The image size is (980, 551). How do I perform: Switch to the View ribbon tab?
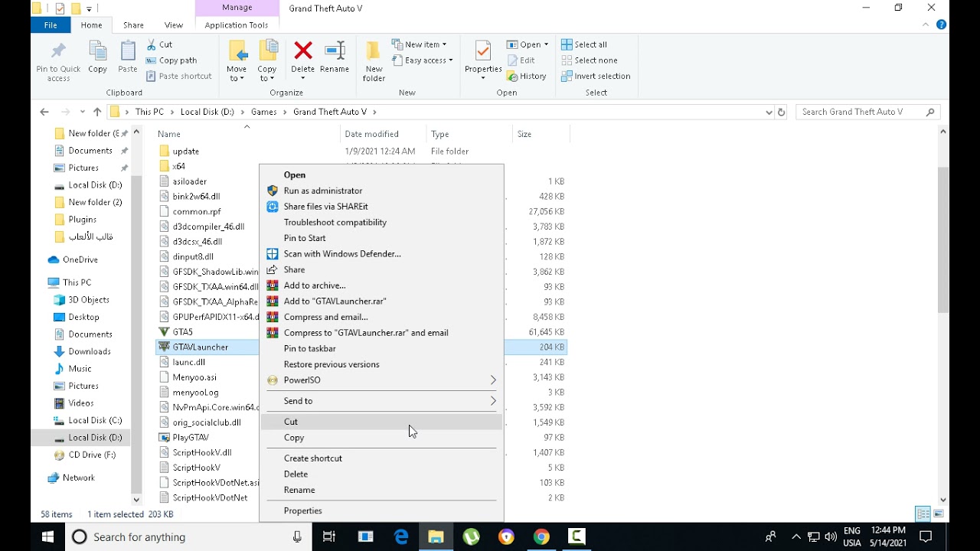174,25
